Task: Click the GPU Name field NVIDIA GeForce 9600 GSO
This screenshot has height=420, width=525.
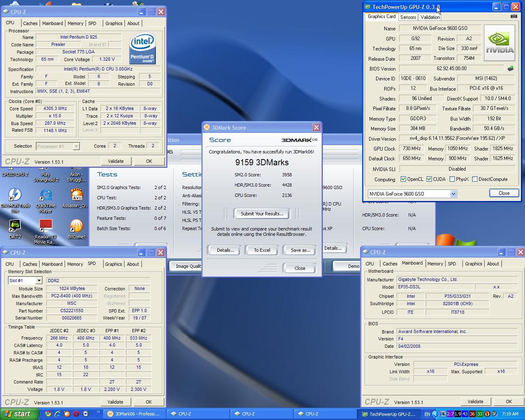Action: pyautogui.click(x=440, y=28)
